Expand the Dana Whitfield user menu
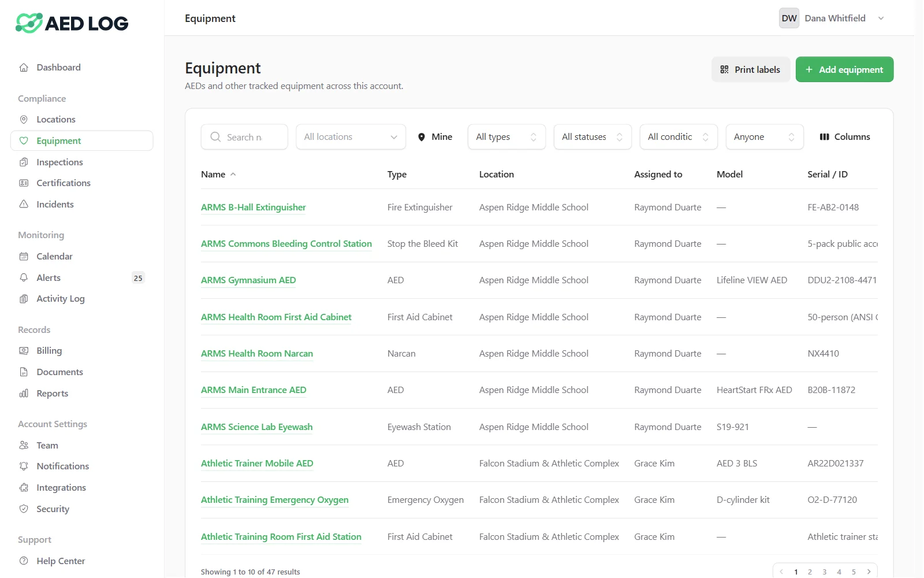The width and height of the screenshot is (924, 578). coord(832,18)
